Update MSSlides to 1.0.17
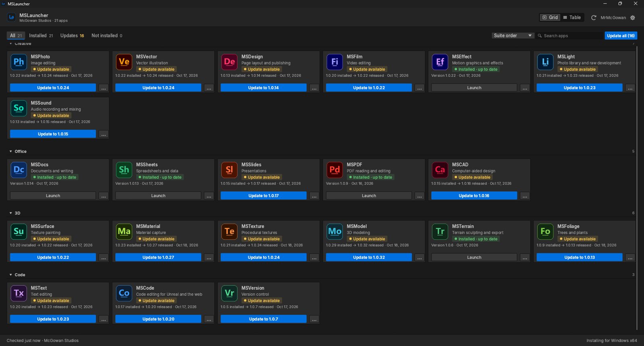The height and width of the screenshot is (346, 644). click(x=264, y=196)
